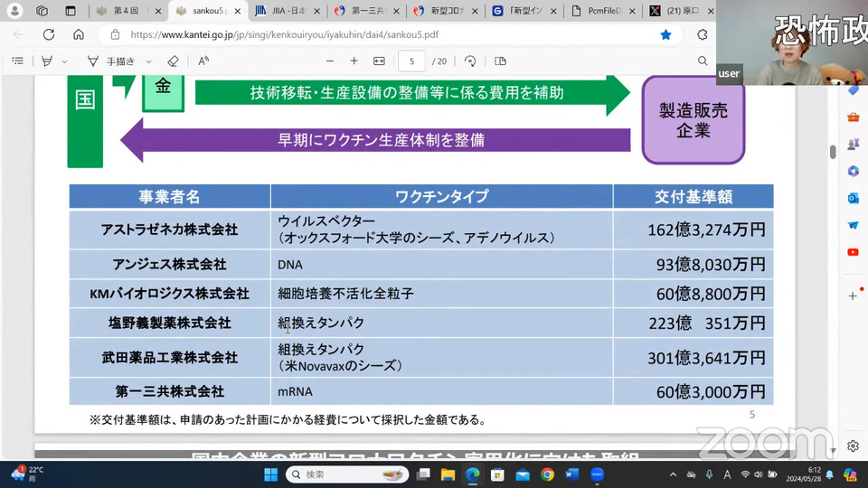Switch to the JIIA tab
This screenshot has width=868, height=488.
[287, 11]
